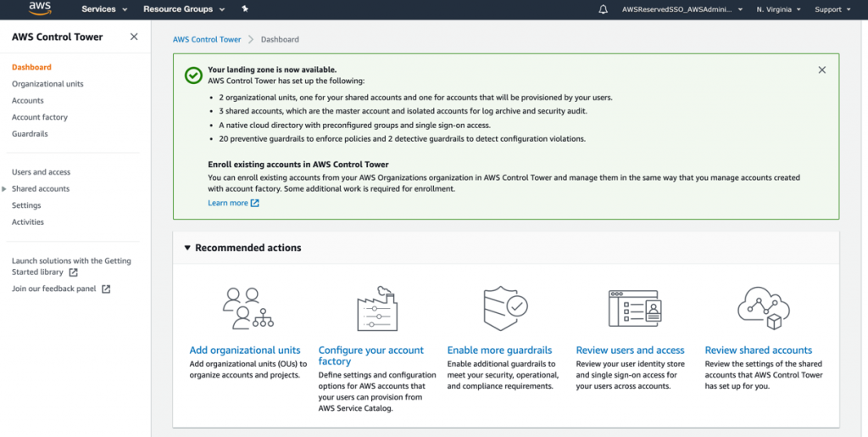Open the Add organizational units link
The height and width of the screenshot is (437, 868).
(x=245, y=350)
